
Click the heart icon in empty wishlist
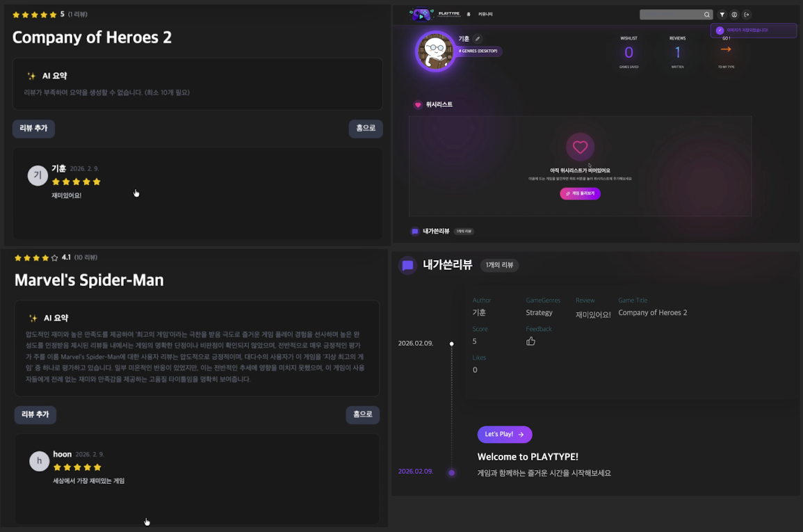click(x=581, y=147)
